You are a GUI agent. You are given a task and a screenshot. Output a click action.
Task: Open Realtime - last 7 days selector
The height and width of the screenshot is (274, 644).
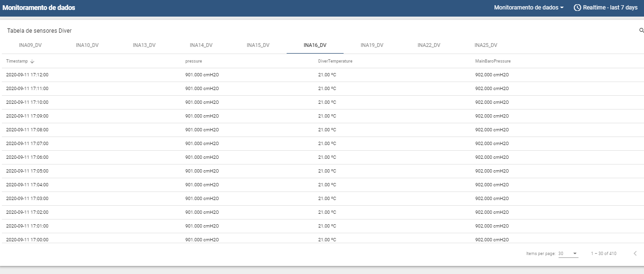[606, 8]
